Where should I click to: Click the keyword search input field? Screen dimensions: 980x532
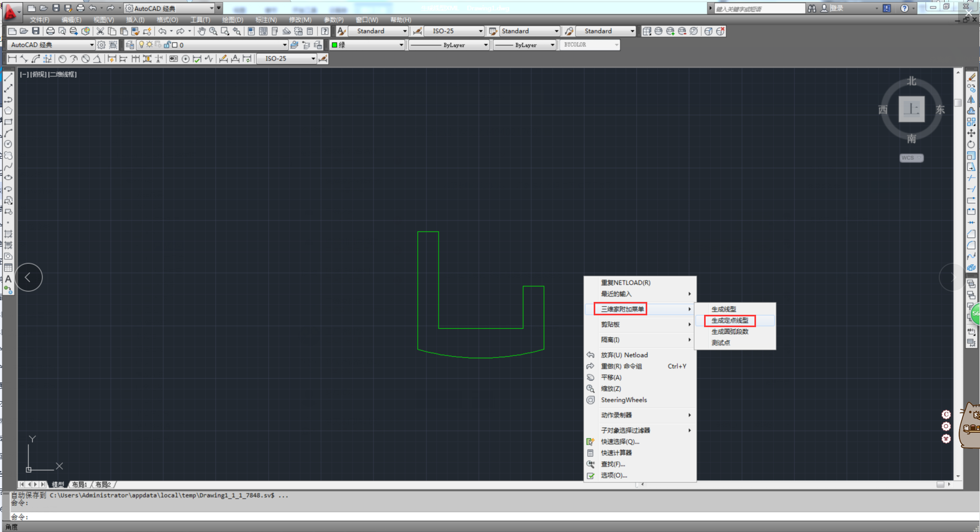click(x=759, y=9)
